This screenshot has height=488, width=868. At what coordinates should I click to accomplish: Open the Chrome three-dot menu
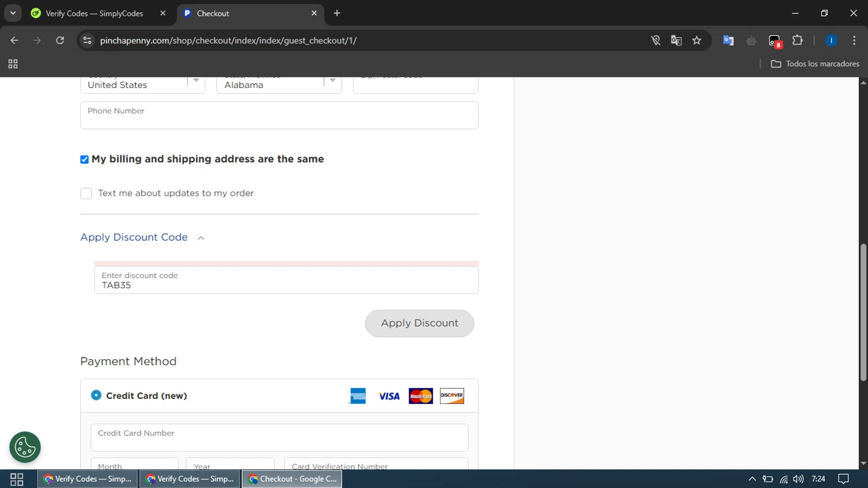tap(854, 41)
